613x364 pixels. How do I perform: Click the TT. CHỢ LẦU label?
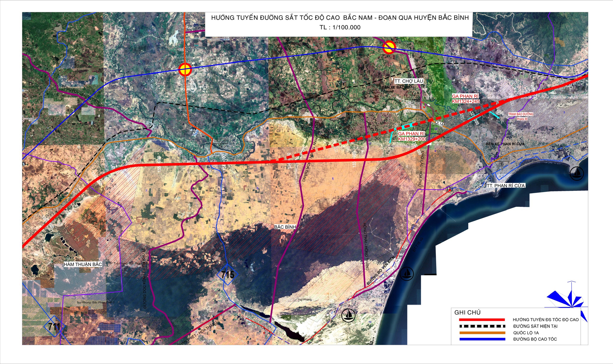point(409,81)
